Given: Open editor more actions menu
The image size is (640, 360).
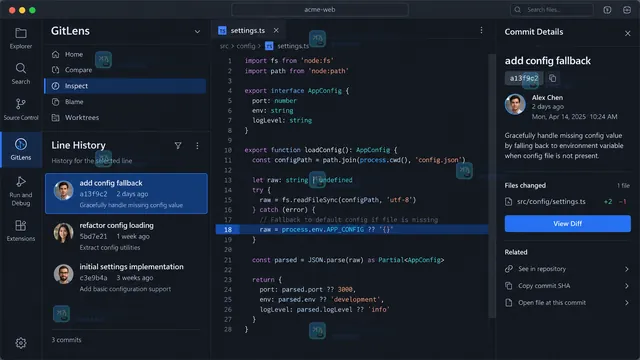Looking at the screenshot, I should click(481, 30).
